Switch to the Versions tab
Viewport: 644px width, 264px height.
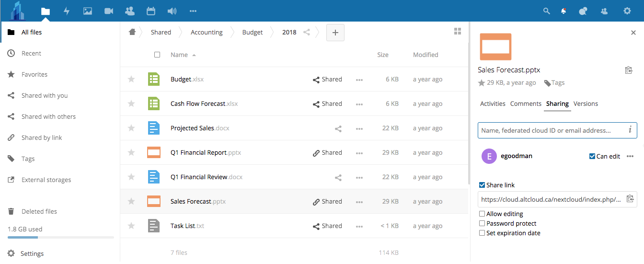pos(586,103)
